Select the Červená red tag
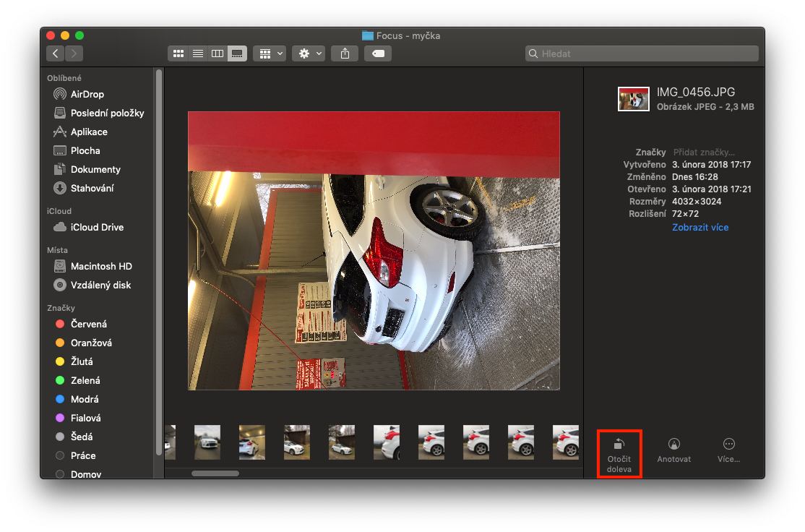The image size is (805, 532). (88, 324)
